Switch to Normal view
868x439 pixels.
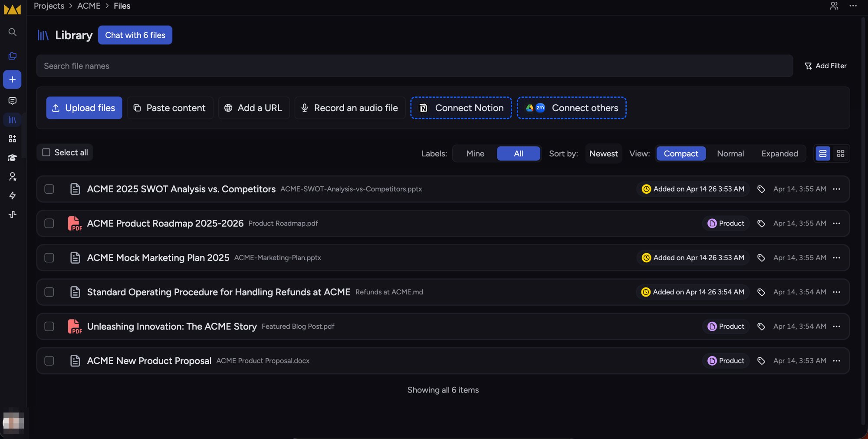coord(730,154)
